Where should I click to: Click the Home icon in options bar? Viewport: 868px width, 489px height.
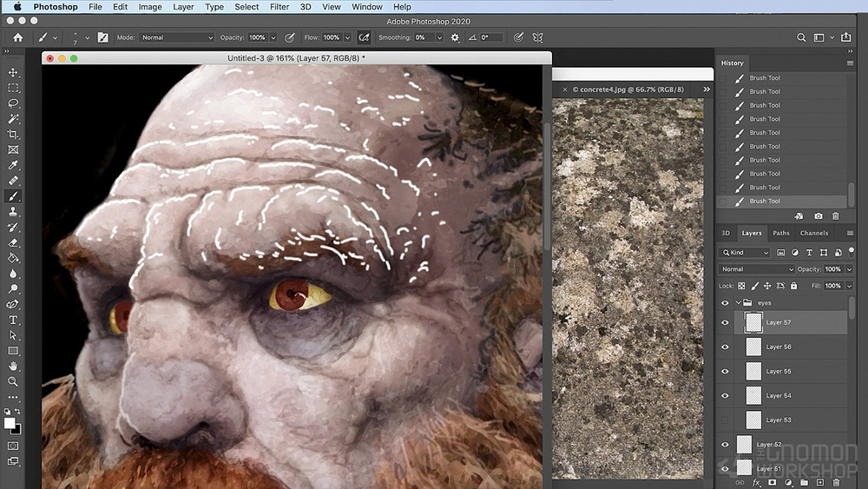coord(17,37)
